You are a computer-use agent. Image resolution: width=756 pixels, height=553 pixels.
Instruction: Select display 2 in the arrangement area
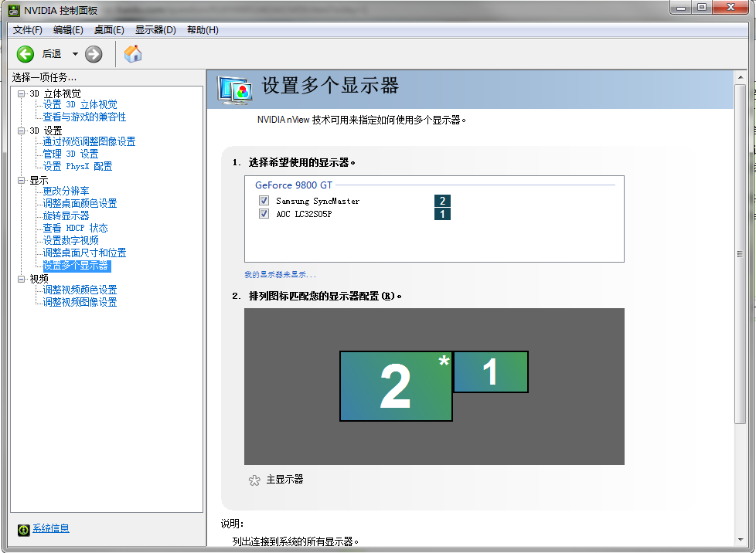(396, 386)
